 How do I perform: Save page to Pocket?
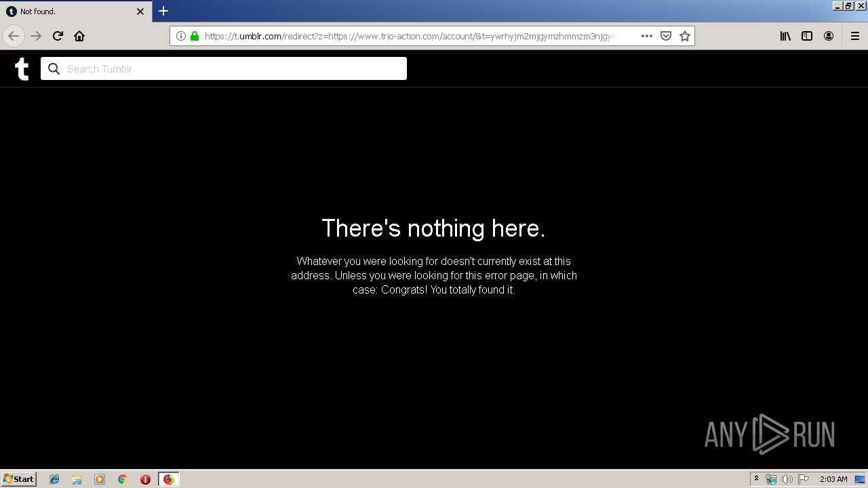click(666, 36)
